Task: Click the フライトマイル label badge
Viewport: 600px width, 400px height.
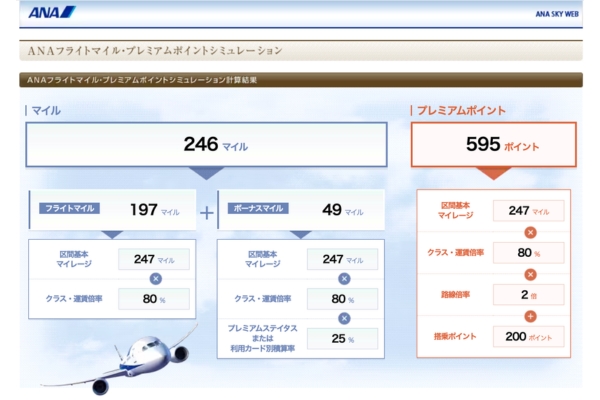Action: [70, 210]
